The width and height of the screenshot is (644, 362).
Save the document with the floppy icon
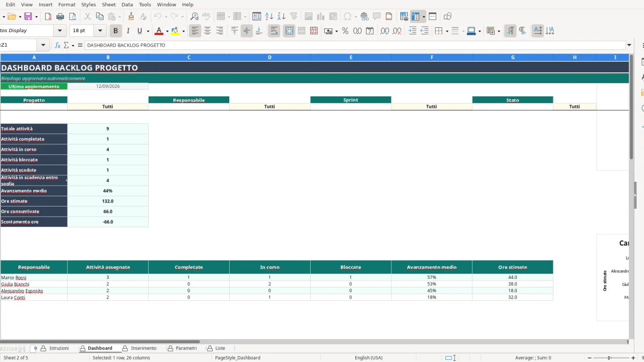point(28,17)
